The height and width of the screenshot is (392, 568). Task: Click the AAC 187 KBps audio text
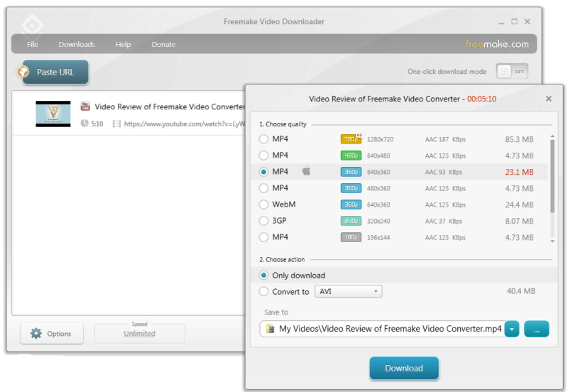click(x=445, y=139)
